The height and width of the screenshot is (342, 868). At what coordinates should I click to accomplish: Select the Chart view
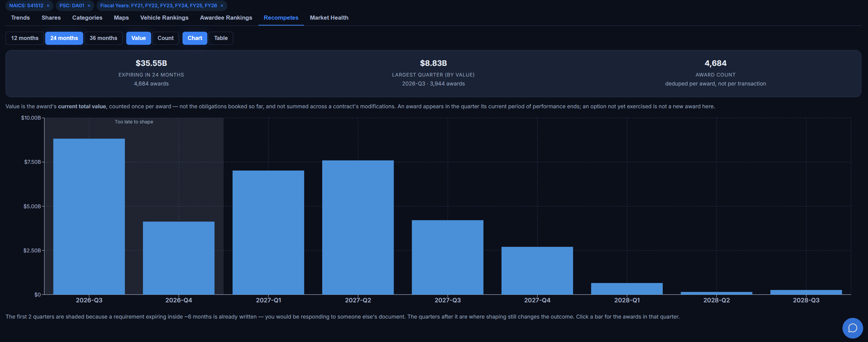click(x=195, y=38)
